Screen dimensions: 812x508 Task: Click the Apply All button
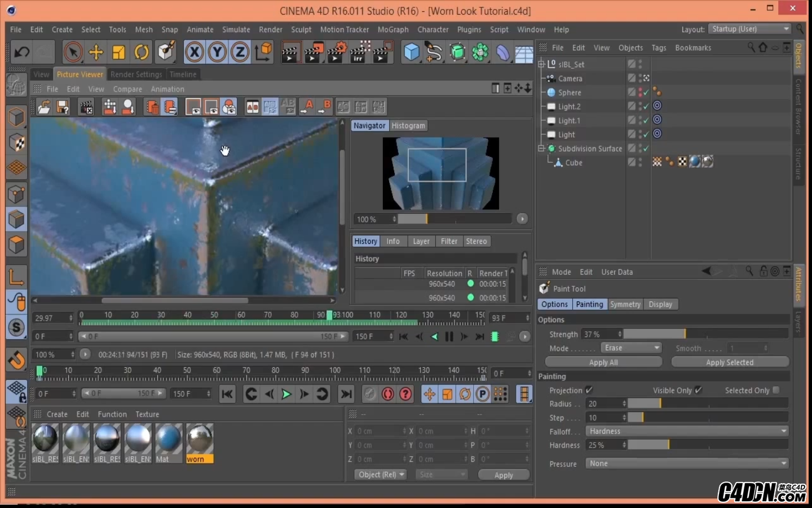point(603,362)
